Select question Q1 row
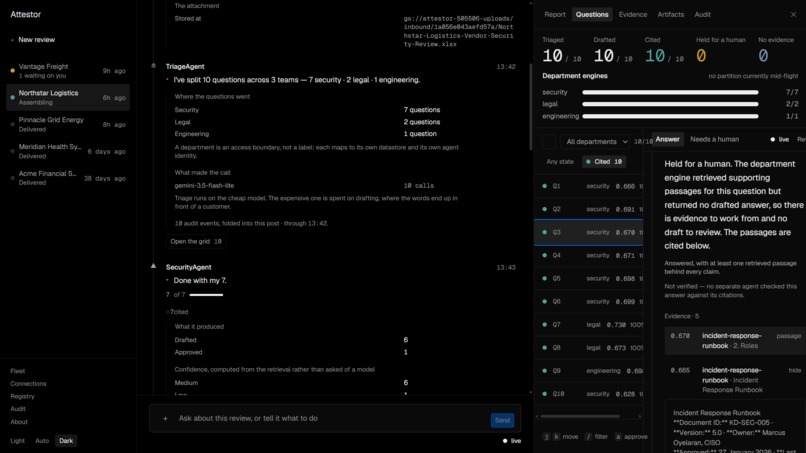The height and width of the screenshot is (453, 806). [589, 186]
